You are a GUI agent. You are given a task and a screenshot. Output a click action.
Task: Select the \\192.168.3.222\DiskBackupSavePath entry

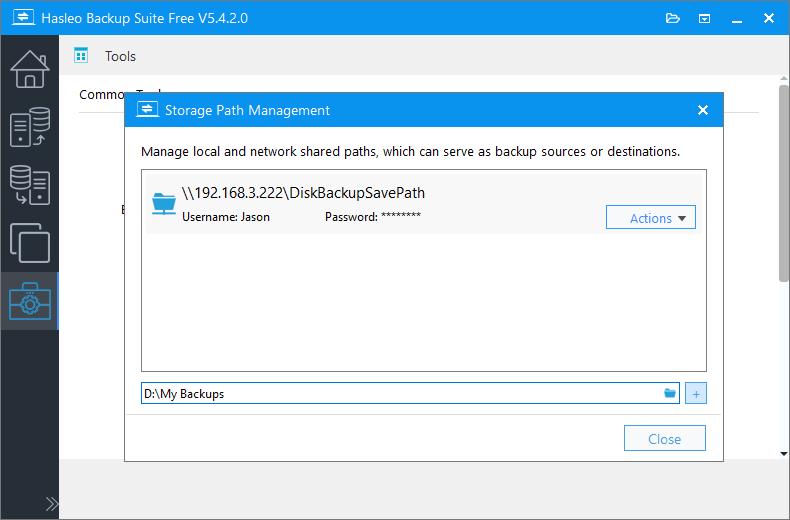tap(424, 204)
